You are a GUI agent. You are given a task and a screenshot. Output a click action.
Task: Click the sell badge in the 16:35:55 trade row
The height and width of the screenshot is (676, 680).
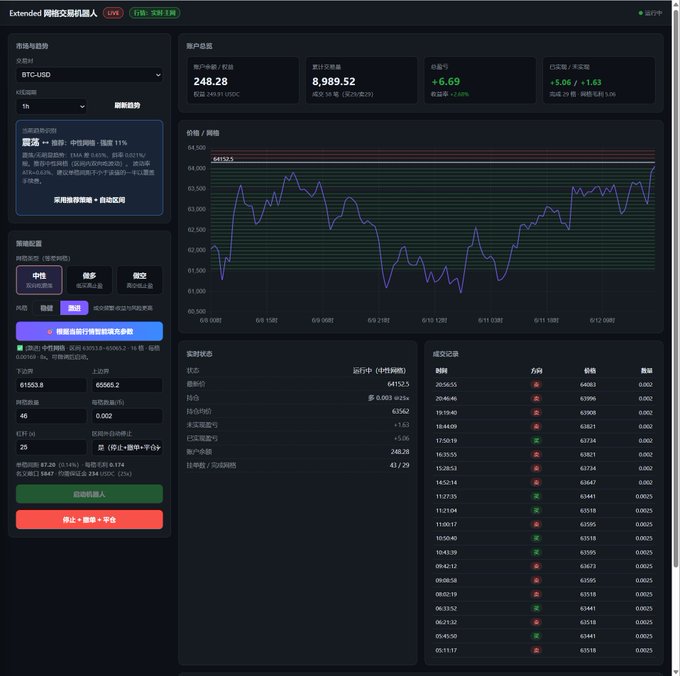pyautogui.click(x=536, y=454)
